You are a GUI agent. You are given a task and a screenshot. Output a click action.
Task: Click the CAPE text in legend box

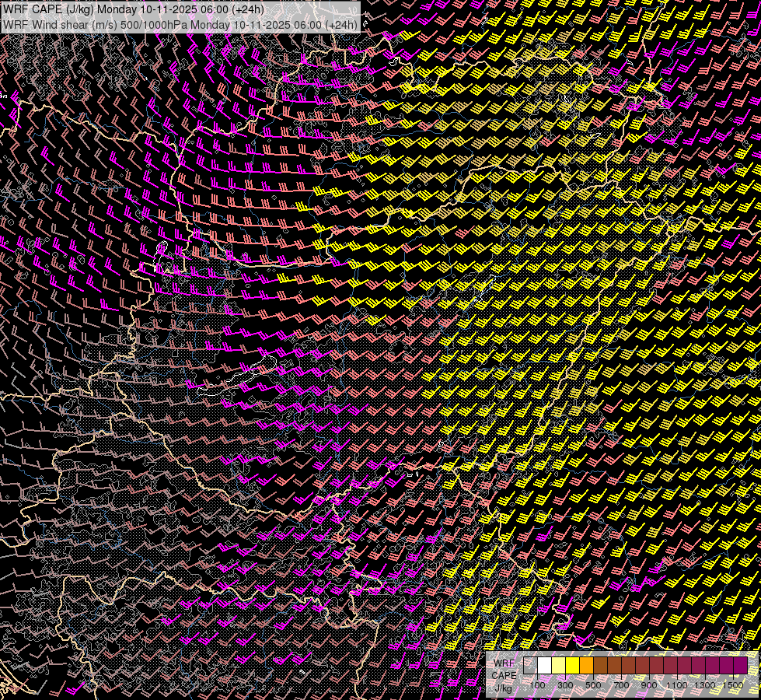pos(504,675)
